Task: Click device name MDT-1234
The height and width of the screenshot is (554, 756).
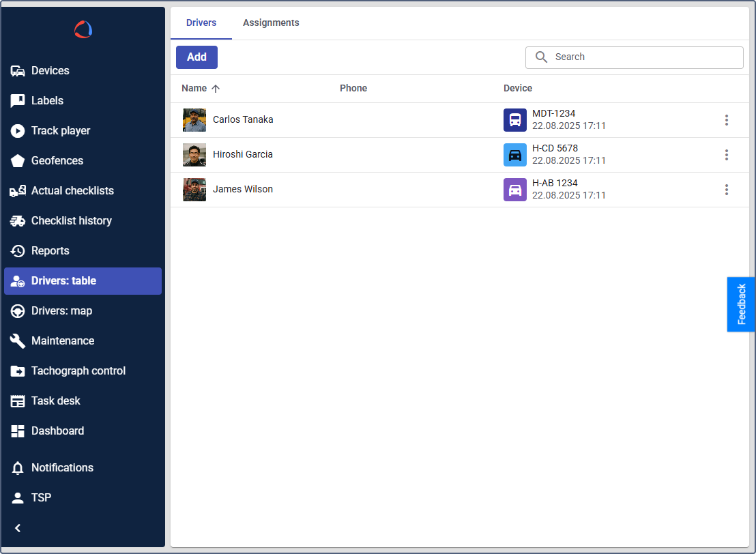Action: pos(553,113)
